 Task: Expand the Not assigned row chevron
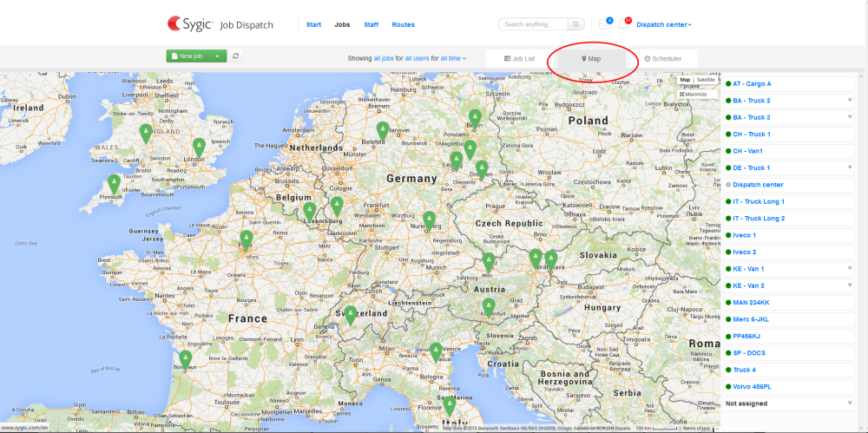click(x=849, y=403)
